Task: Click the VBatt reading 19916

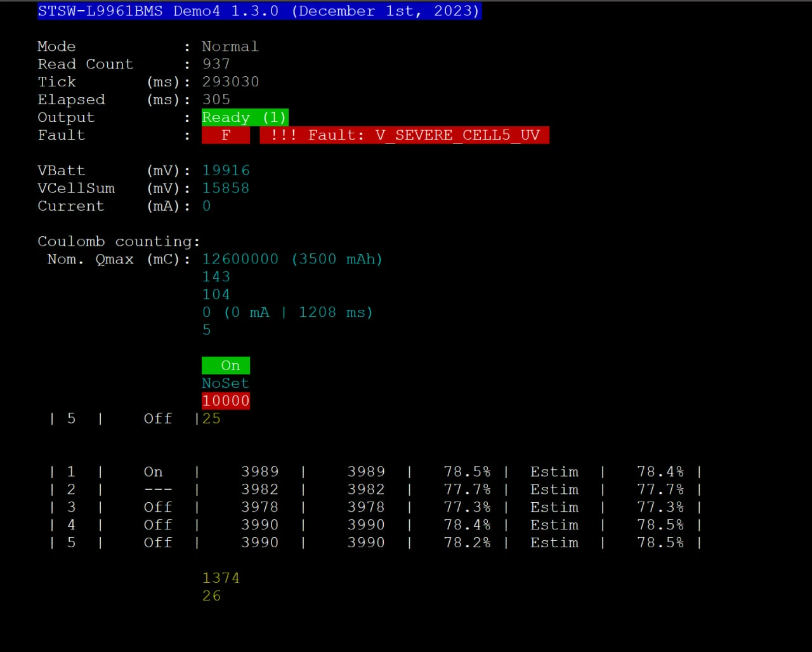Action: (226, 171)
